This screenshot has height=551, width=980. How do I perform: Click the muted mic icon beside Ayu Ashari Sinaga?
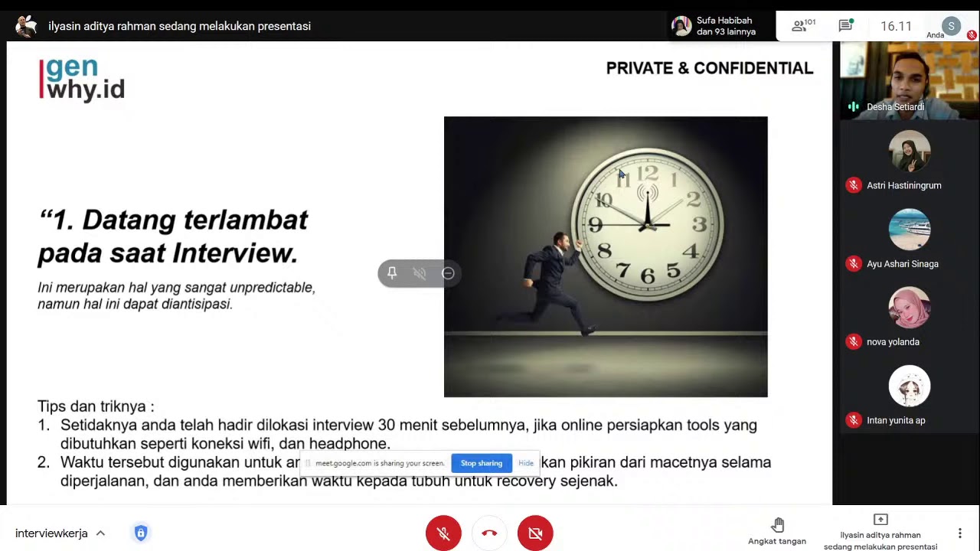[x=854, y=264]
